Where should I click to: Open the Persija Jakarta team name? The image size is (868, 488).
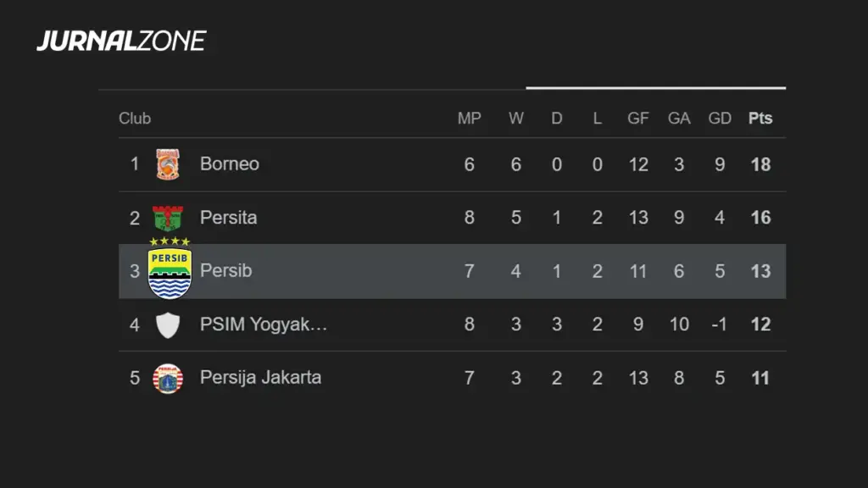pyautogui.click(x=260, y=378)
